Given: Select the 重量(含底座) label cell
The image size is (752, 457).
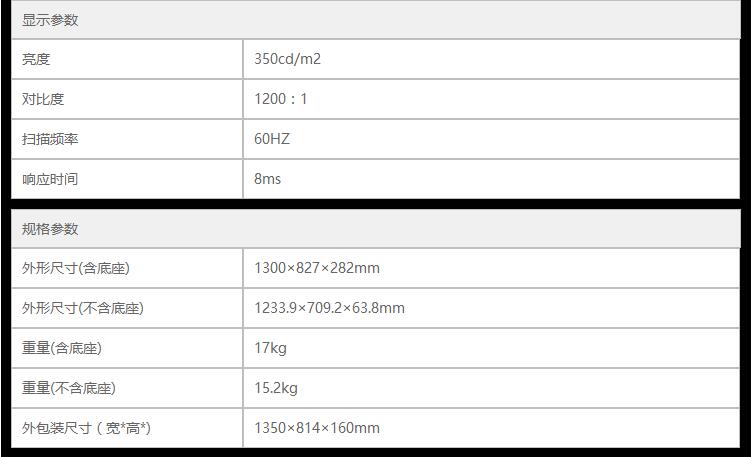Looking at the screenshot, I should point(62,348).
